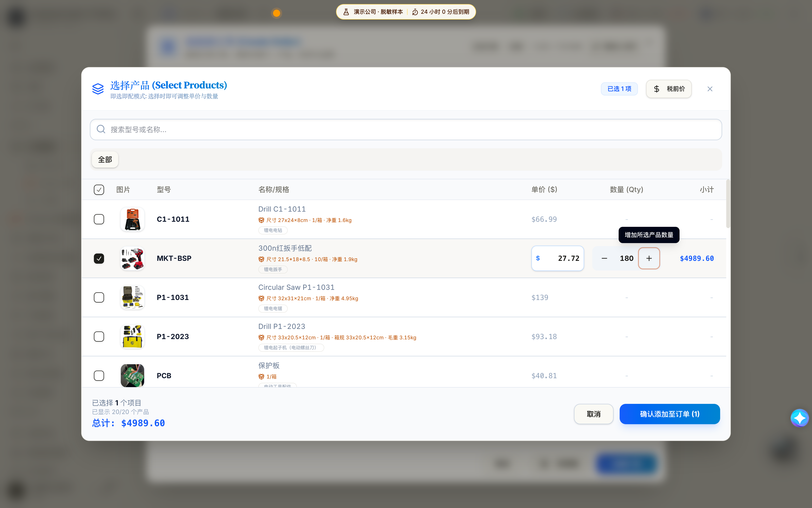Click the MKT-BSP subtotal $4989.60
Viewport: 812px width, 508px height.
pyautogui.click(x=697, y=258)
